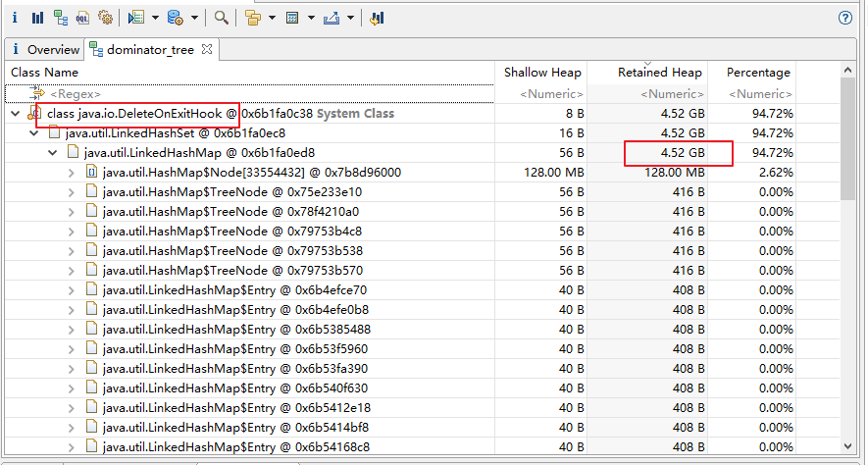Image resolution: width=868 pixels, height=465 pixels.
Task: Click compare to another heap dump icon
Action: tap(377, 18)
